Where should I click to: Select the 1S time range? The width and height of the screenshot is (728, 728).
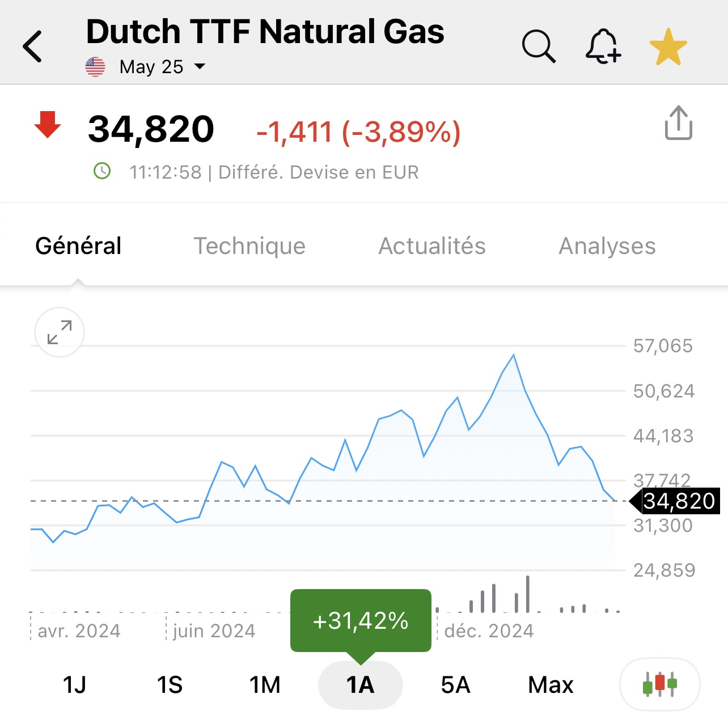(170, 685)
